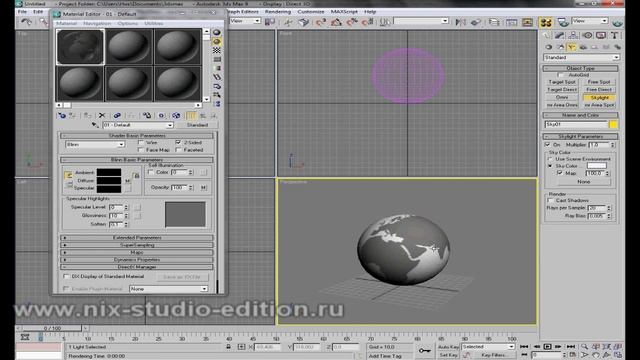Click the Video Color Check icon
Image resolution: width=640 pixels, height=360 pixels.
tap(217, 68)
